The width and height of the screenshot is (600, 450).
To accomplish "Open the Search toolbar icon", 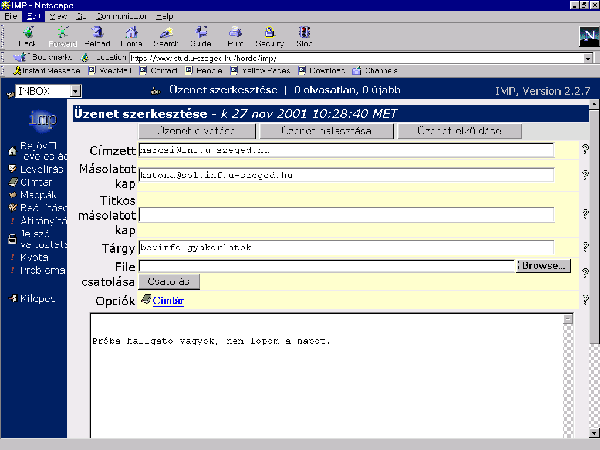I will click(x=166, y=36).
